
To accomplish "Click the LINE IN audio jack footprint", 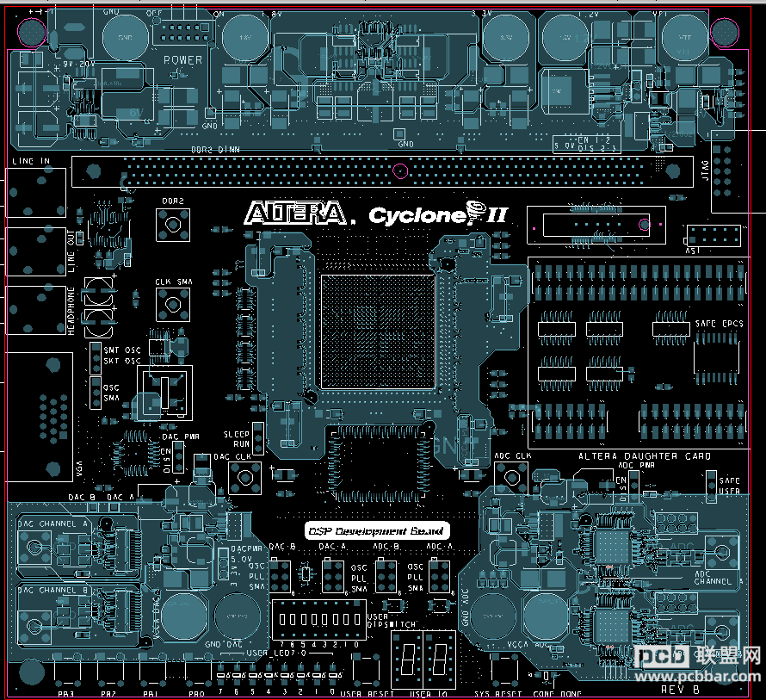I will coord(35,193).
